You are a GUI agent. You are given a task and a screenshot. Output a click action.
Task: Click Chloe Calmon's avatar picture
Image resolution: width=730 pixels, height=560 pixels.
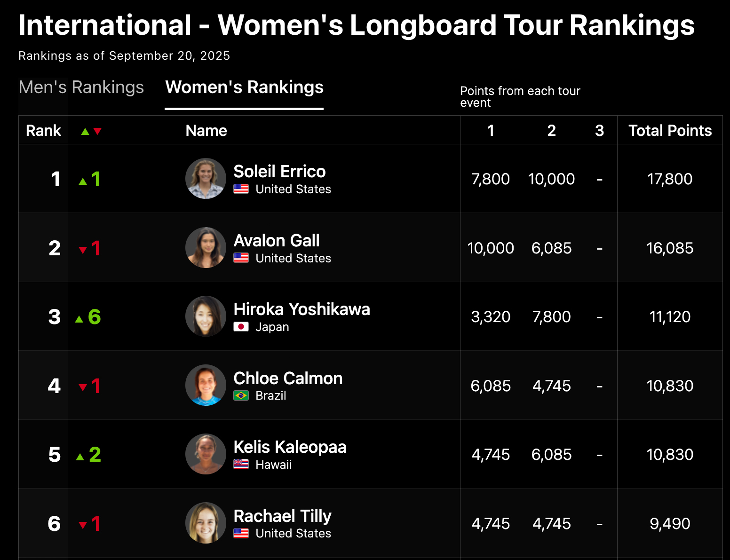tap(206, 385)
